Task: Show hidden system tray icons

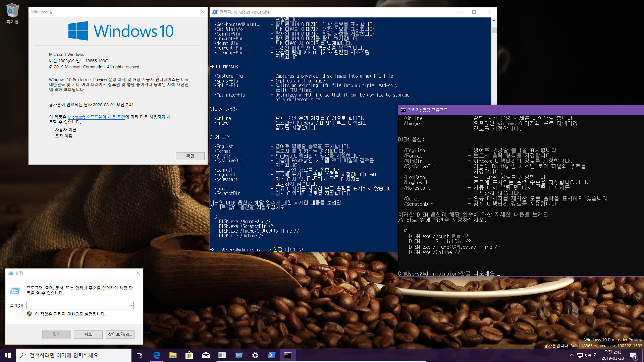Action: (572, 355)
